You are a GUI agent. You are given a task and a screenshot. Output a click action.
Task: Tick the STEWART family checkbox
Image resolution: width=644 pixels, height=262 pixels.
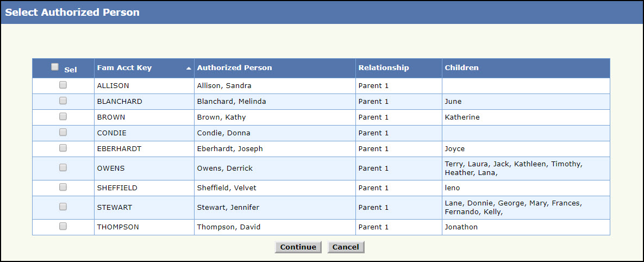point(63,207)
